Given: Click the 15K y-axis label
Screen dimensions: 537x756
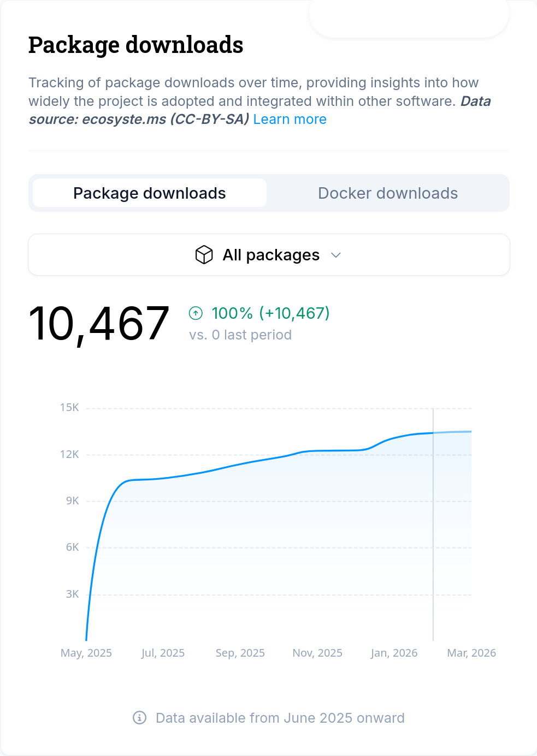Looking at the screenshot, I should click(x=69, y=408).
